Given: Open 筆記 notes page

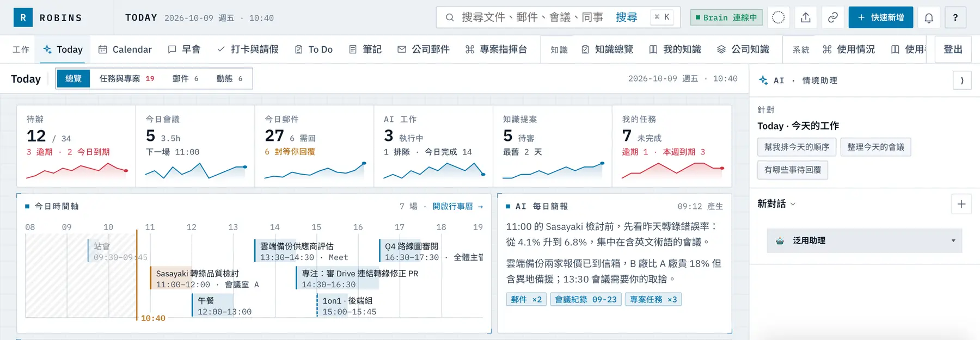Looking at the screenshot, I should (x=365, y=50).
